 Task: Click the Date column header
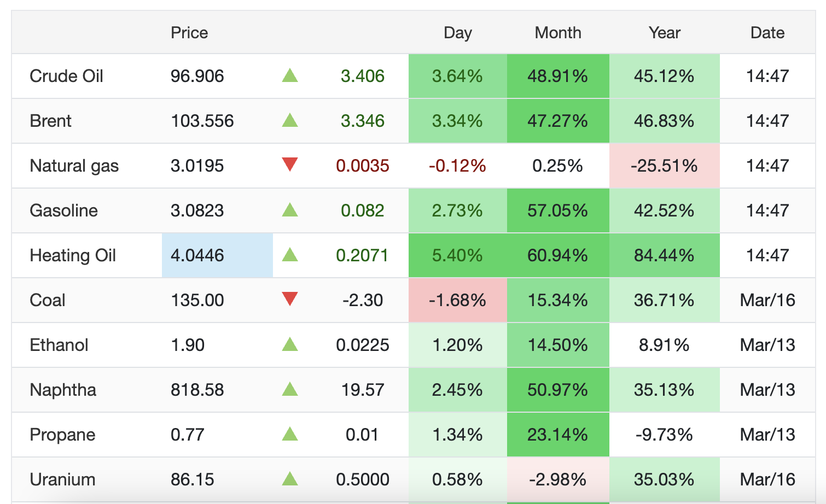pyautogui.click(x=767, y=33)
